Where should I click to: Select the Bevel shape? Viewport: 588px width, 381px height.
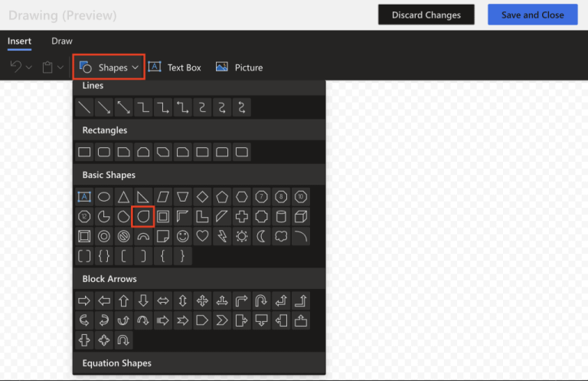pos(84,236)
